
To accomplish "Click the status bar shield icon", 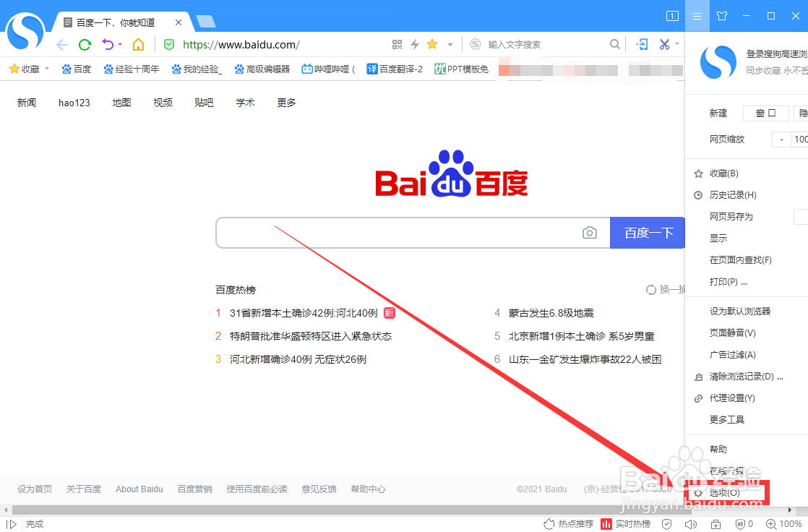I will (667, 524).
